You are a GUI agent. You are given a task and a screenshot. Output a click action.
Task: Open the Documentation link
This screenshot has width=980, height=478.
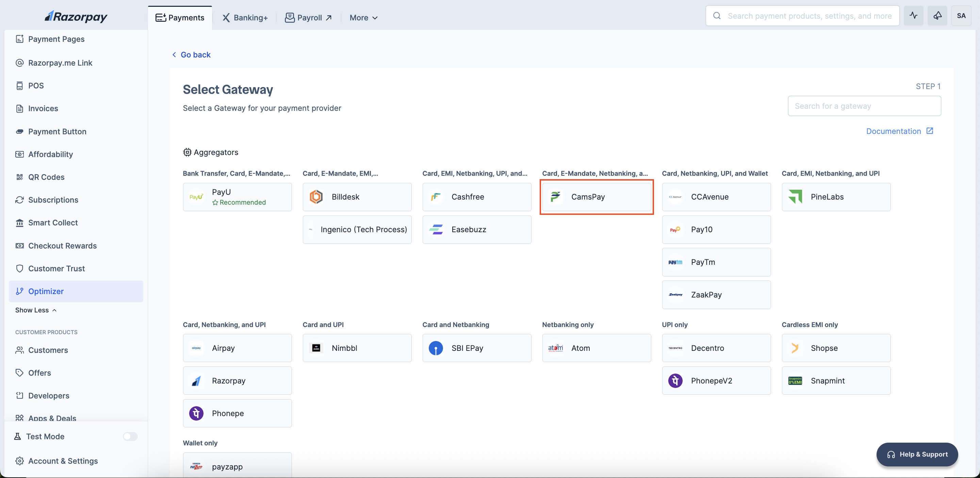[x=899, y=131]
